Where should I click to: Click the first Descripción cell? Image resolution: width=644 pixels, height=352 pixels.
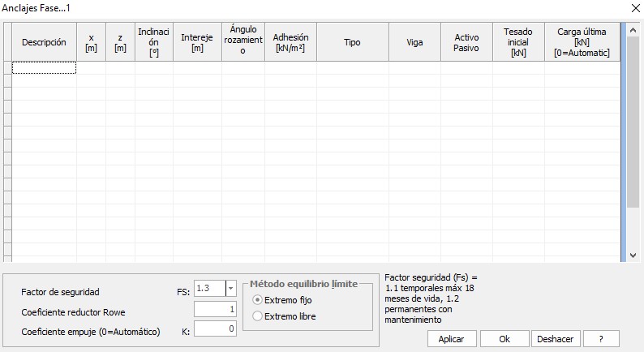coord(44,68)
